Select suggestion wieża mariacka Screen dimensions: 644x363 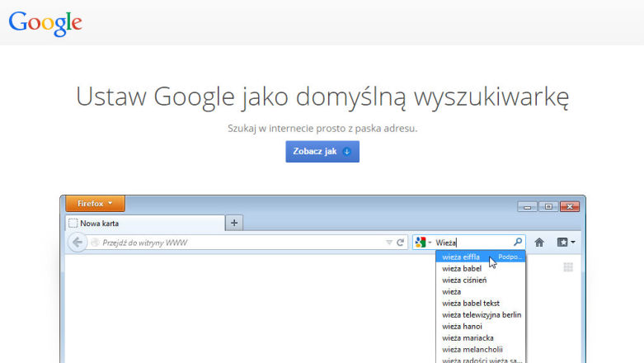(481, 337)
